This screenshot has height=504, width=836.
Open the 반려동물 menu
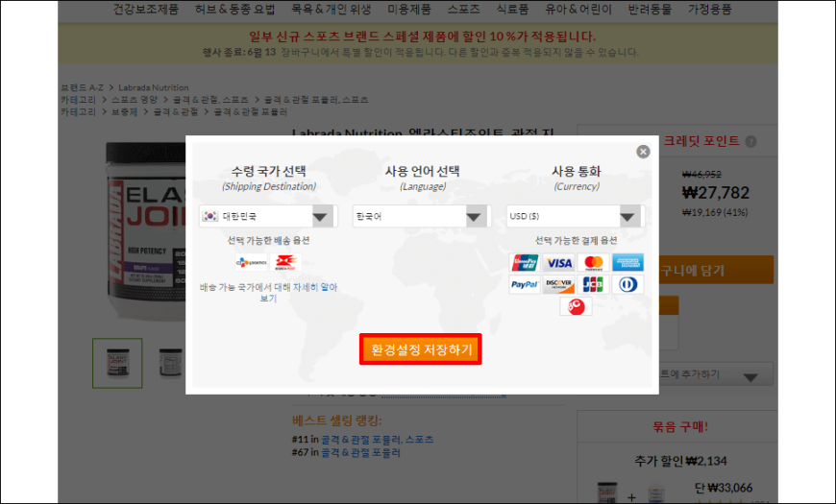click(650, 9)
